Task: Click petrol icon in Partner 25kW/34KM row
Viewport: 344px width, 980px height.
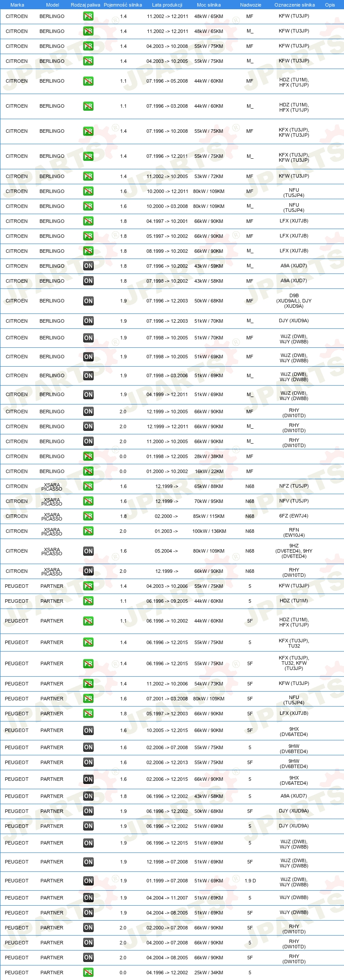Action: click(x=88, y=973)
